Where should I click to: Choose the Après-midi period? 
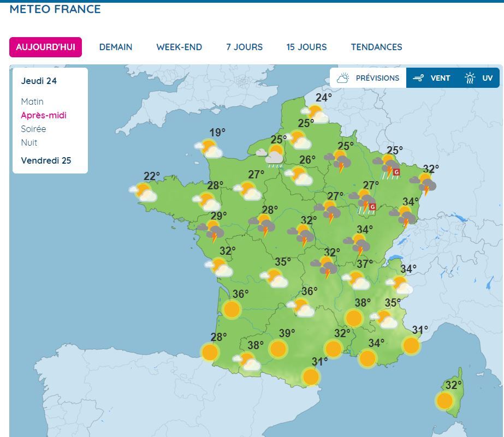coord(44,115)
